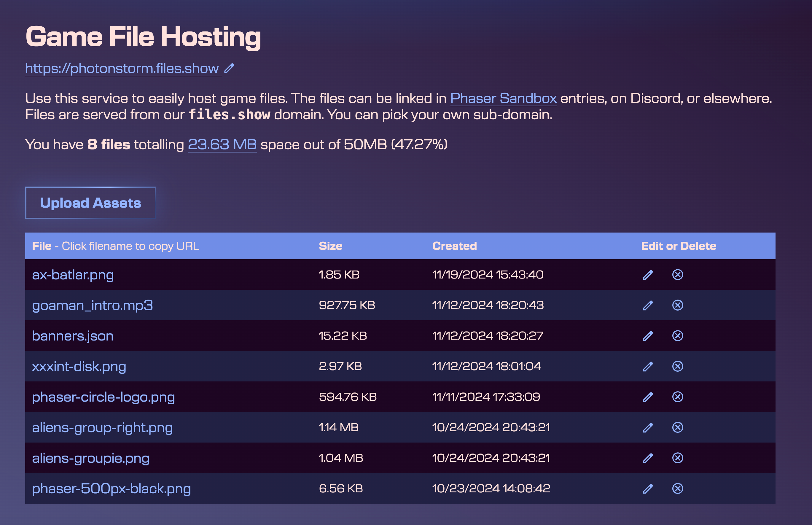Click the Size column header
This screenshot has height=525, width=812.
[330, 246]
